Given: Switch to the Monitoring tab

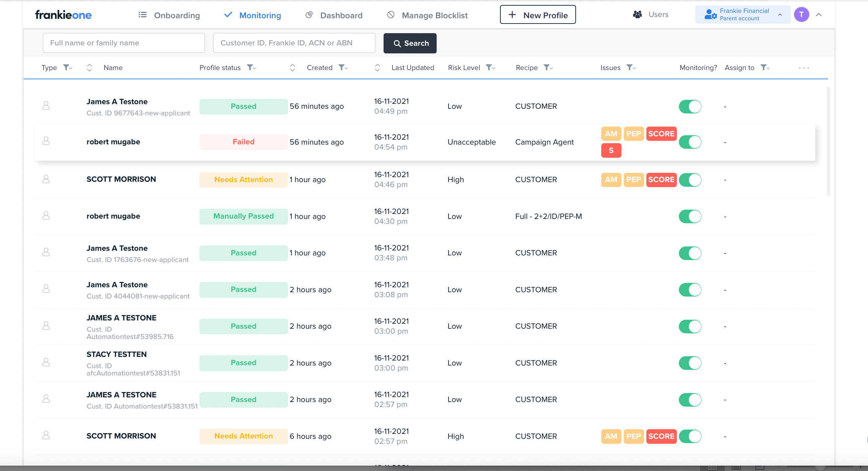Looking at the screenshot, I should (253, 15).
